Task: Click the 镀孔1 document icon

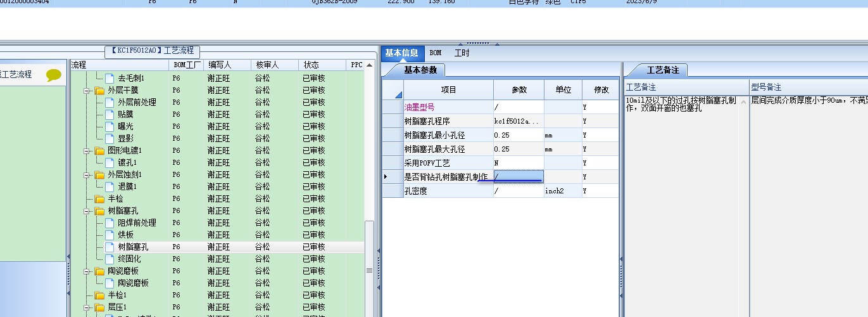Action: point(110,162)
